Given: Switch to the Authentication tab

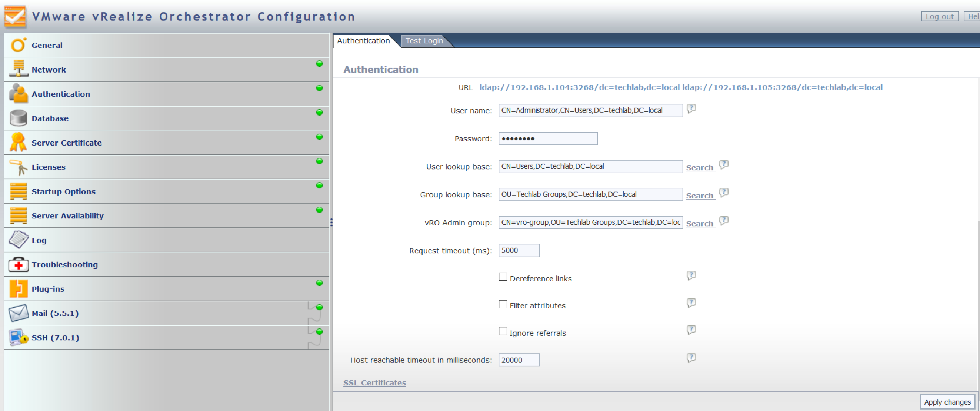Looking at the screenshot, I should coord(363,41).
